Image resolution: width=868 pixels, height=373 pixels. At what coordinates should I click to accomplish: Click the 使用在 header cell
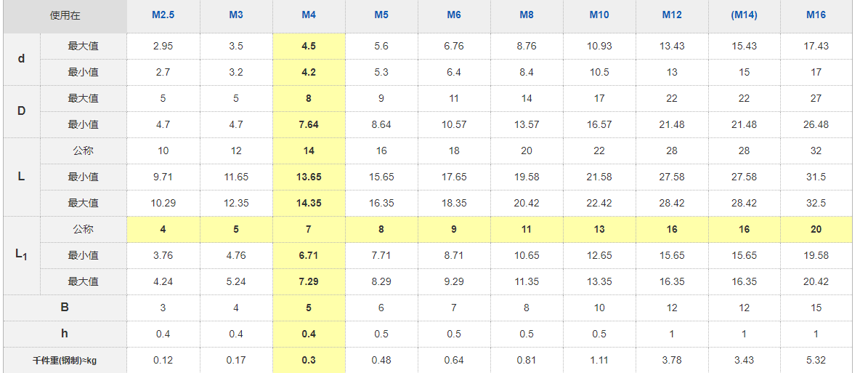(65, 15)
